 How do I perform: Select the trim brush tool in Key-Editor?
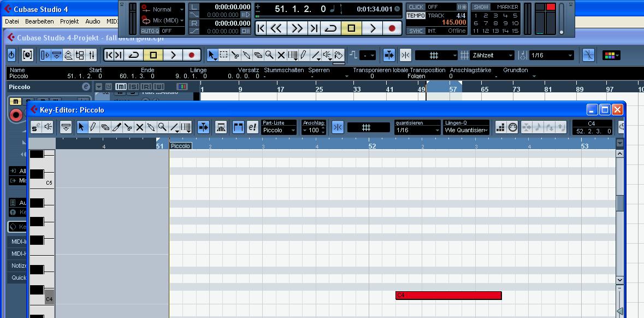116,127
